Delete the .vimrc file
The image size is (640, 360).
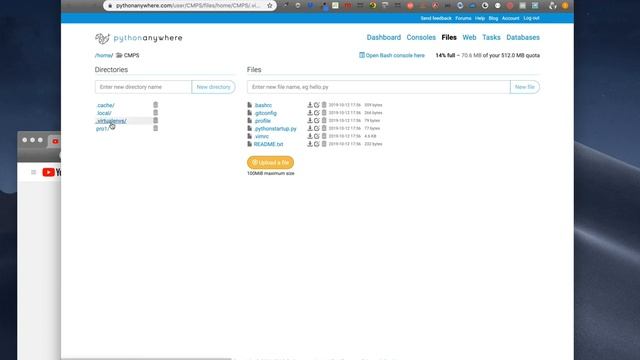(x=324, y=136)
